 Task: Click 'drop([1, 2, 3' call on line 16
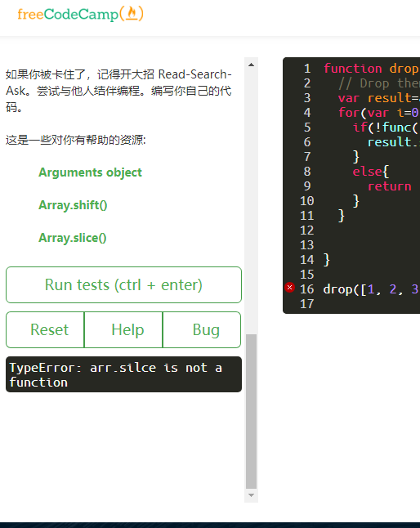pos(370,289)
